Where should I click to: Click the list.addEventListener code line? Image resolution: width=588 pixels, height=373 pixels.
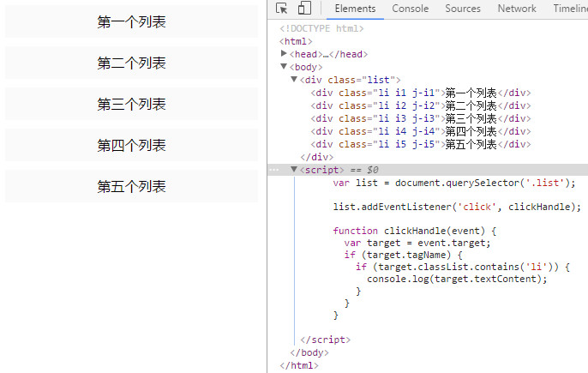(457, 207)
